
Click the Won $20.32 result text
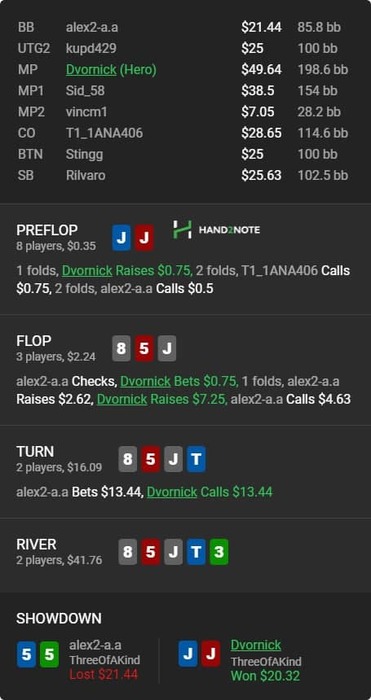tap(265, 676)
